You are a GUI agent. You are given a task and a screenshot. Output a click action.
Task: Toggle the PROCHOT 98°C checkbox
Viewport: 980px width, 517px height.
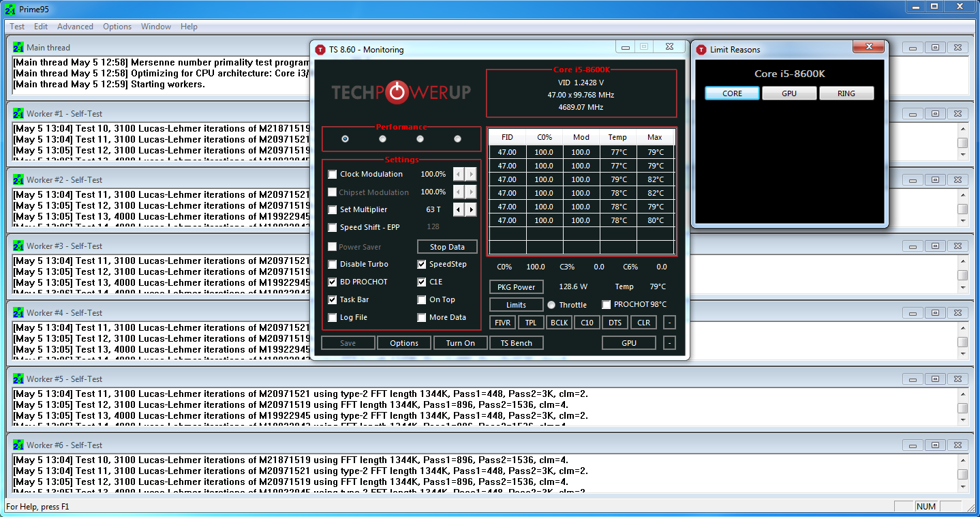click(x=607, y=304)
